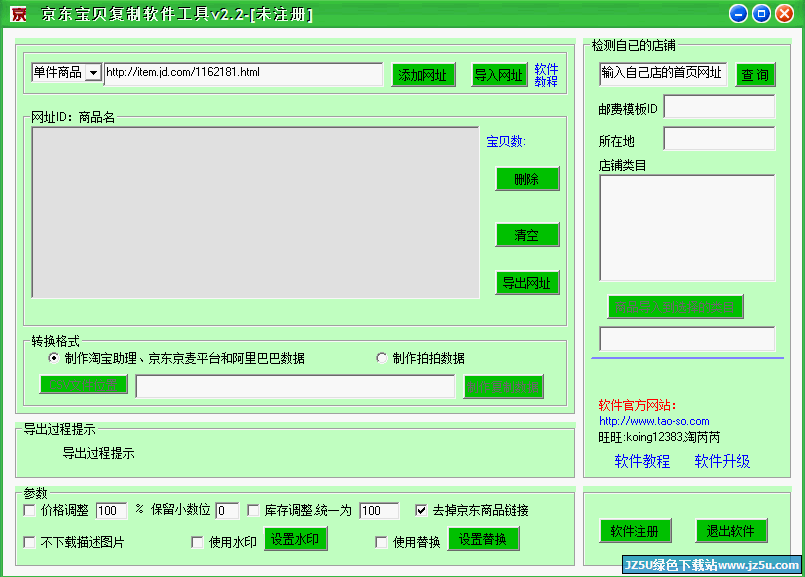Open the blue 软件教程 link beside 导入网址
This screenshot has width=805, height=577.
(x=546, y=75)
